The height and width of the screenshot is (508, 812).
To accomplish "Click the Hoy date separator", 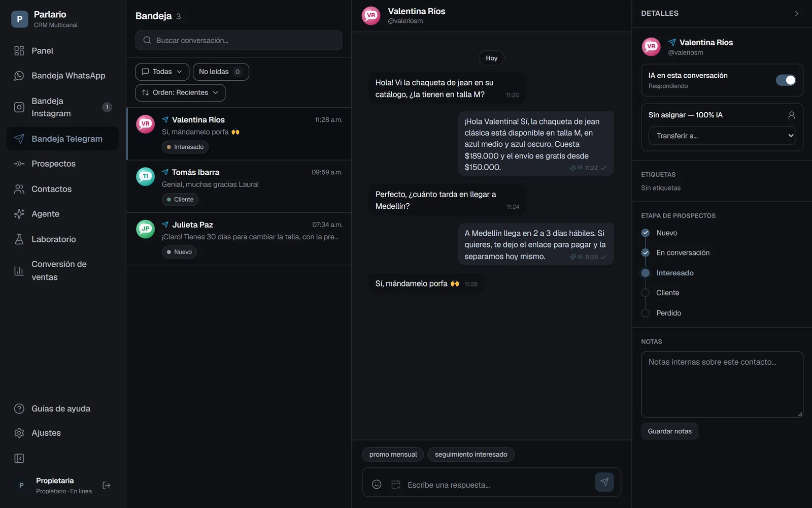I will click(x=492, y=58).
